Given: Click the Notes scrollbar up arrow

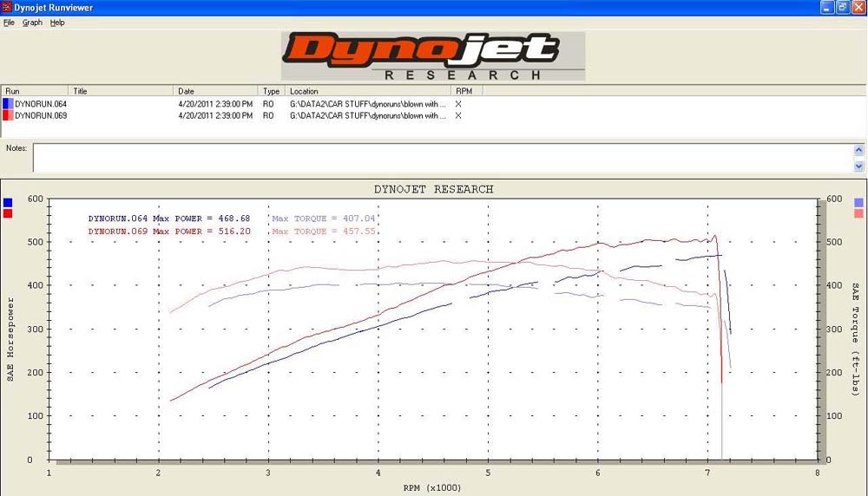Looking at the screenshot, I should coord(858,150).
